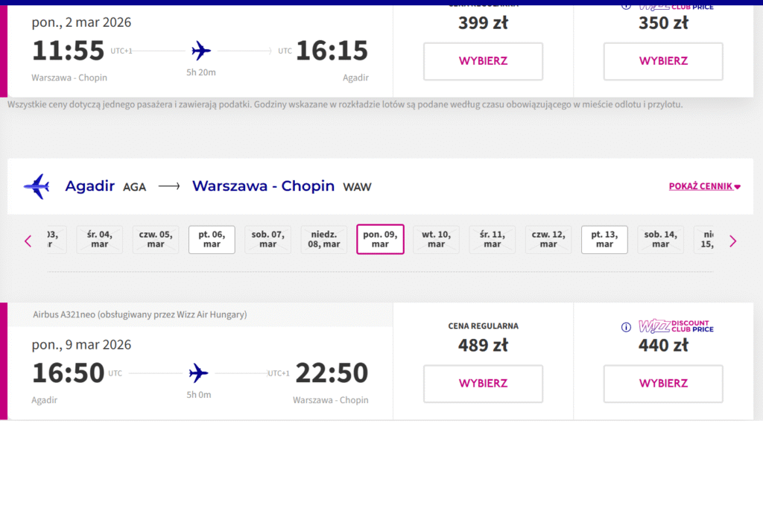
Task: Click the airplane icon on the 16:50 flight
Action: (199, 373)
